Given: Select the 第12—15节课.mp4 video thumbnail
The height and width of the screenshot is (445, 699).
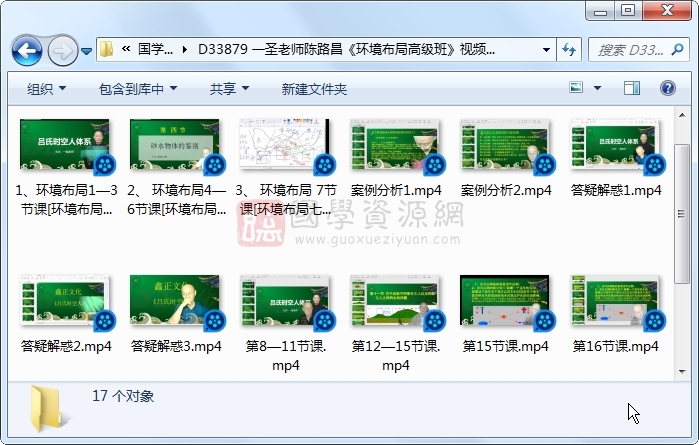Looking at the screenshot, I should [395, 300].
